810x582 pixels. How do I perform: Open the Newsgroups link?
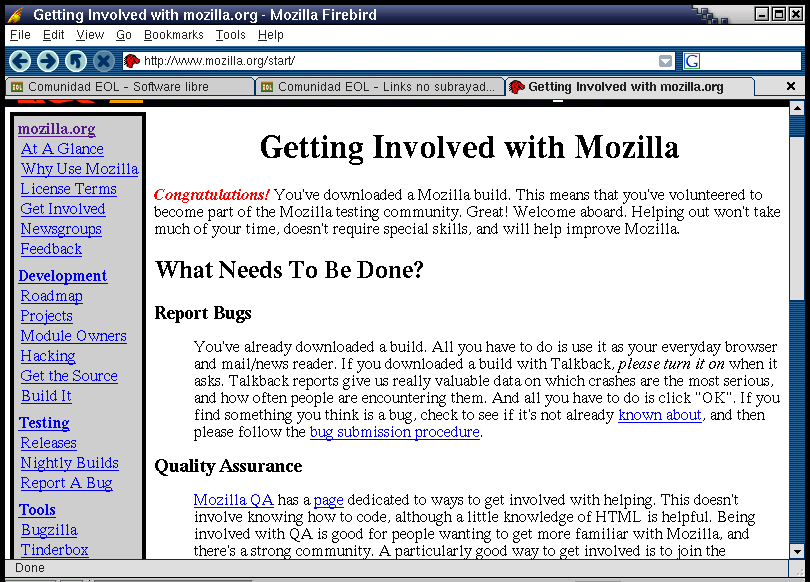[x=61, y=229]
